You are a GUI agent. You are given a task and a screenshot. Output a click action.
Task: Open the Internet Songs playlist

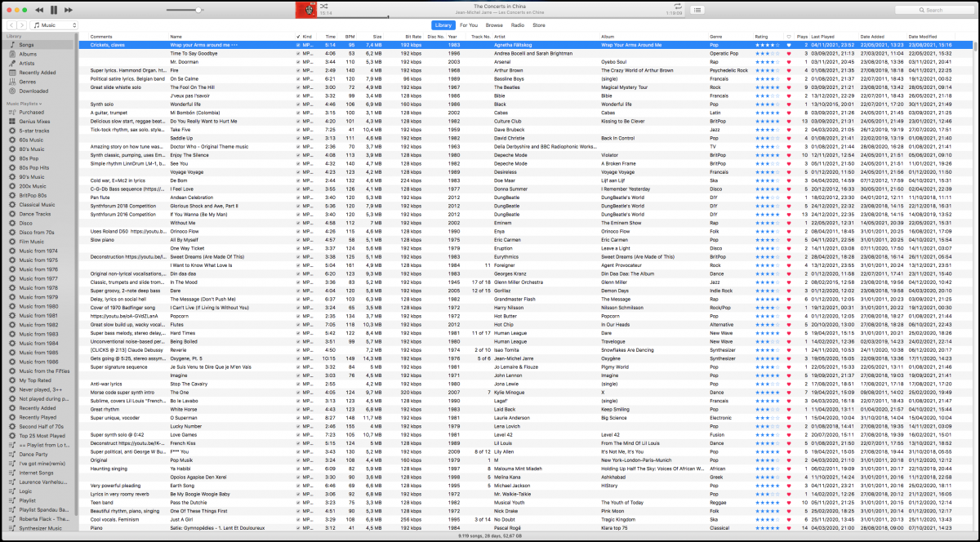tap(37, 473)
